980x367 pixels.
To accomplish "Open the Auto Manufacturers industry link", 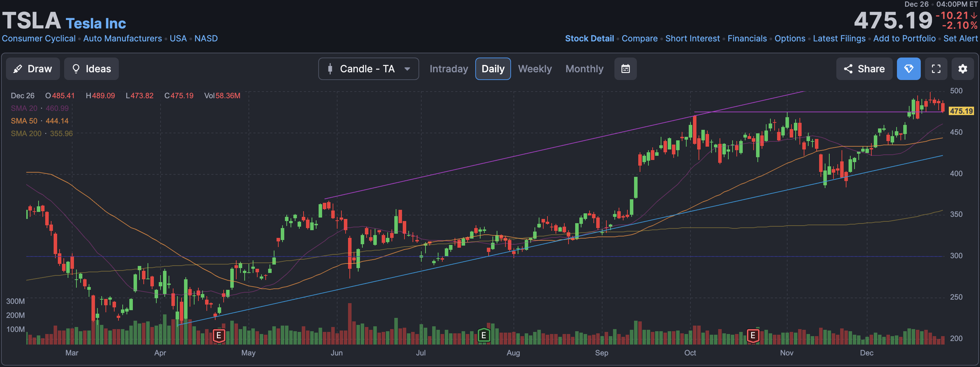I will [123, 39].
